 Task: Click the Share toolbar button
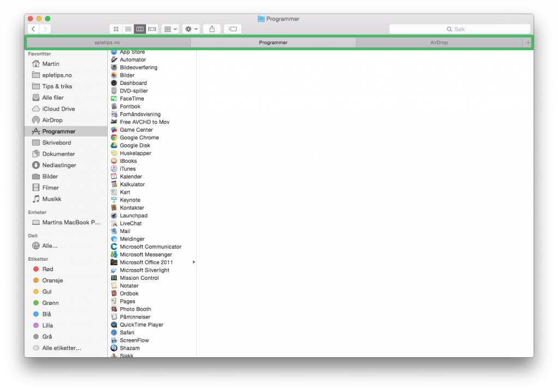(212, 29)
